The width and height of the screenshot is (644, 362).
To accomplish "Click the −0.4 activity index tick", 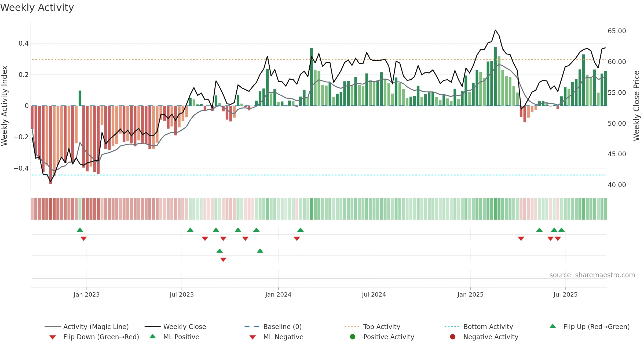I will pos(21,168).
